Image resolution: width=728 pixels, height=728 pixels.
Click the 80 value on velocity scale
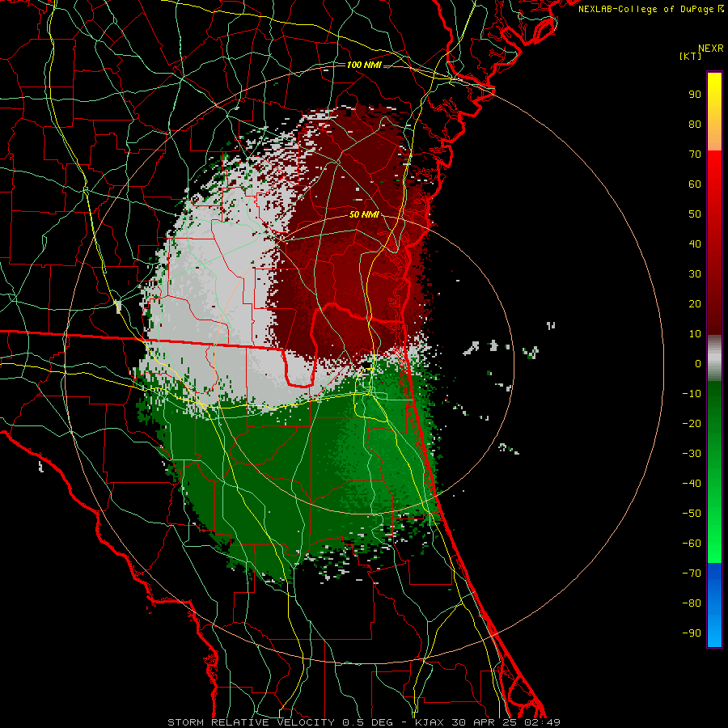[695, 125]
